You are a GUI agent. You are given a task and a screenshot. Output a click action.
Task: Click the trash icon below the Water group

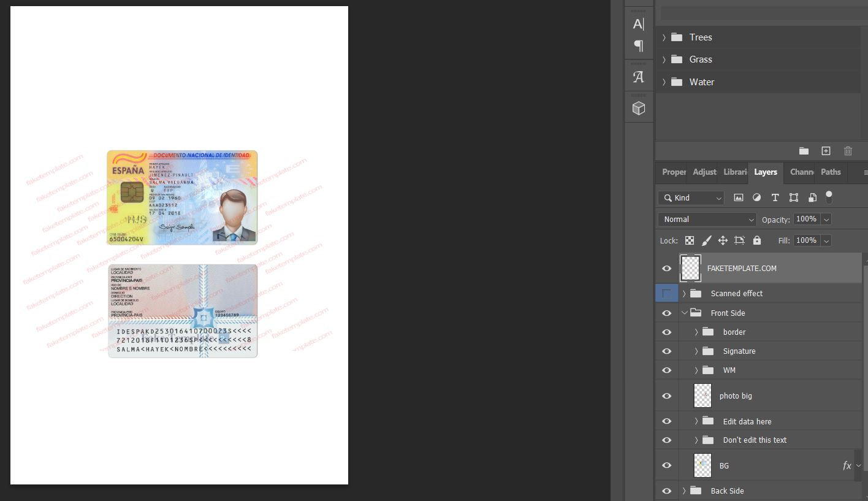coord(848,151)
